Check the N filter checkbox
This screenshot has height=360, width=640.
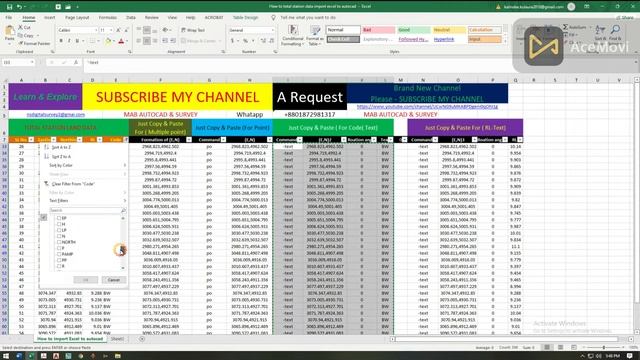click(x=59, y=236)
